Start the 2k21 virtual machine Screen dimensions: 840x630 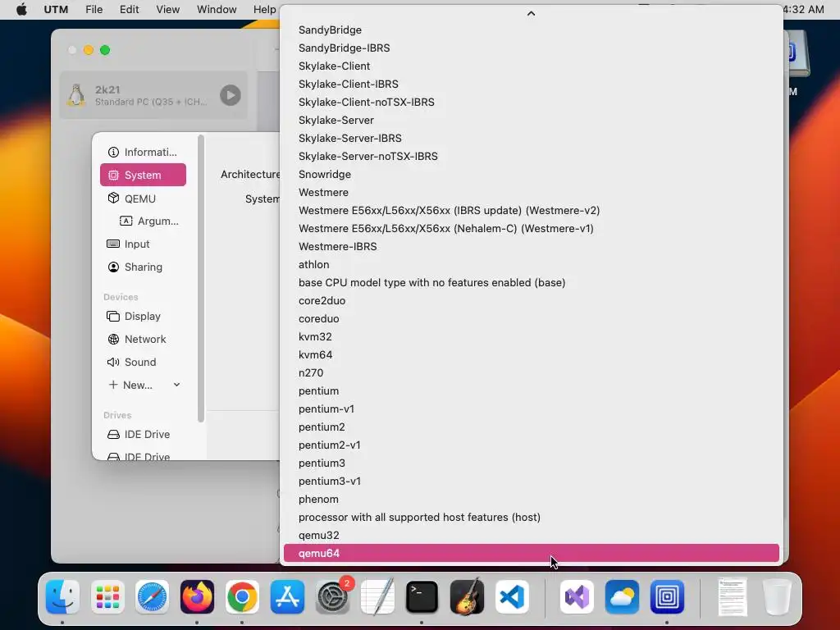pyautogui.click(x=231, y=95)
